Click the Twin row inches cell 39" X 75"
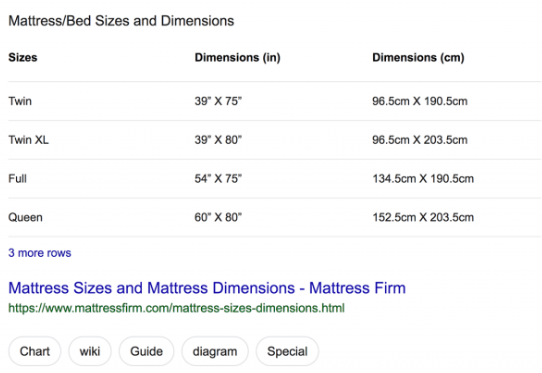The height and width of the screenshot is (373, 542). [x=218, y=101]
